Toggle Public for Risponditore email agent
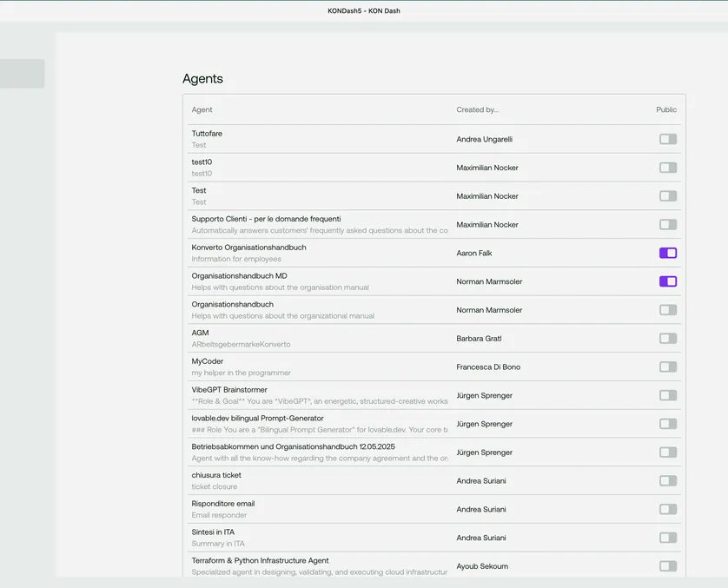This screenshot has height=588, width=728. tap(667, 509)
